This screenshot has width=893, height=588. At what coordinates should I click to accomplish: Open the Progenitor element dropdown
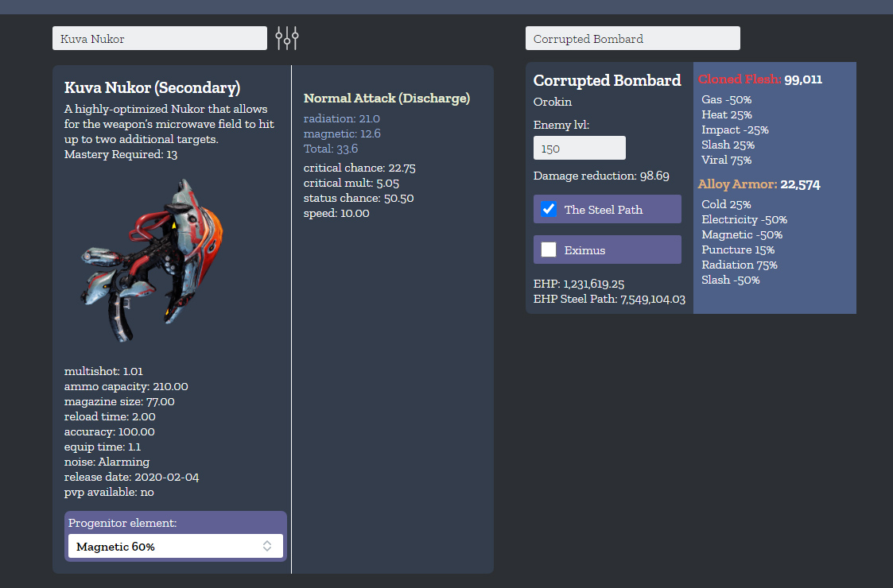(x=176, y=546)
